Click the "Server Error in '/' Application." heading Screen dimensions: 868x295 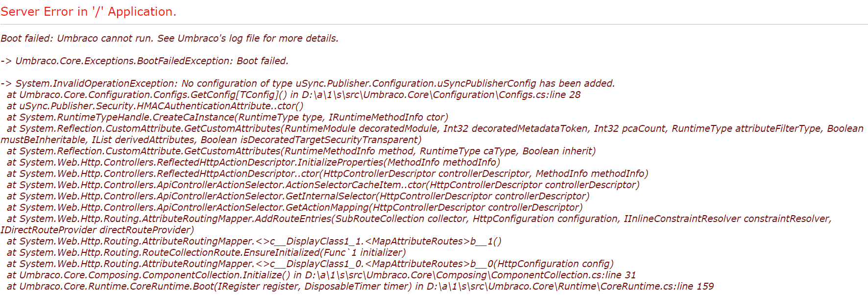(88, 12)
